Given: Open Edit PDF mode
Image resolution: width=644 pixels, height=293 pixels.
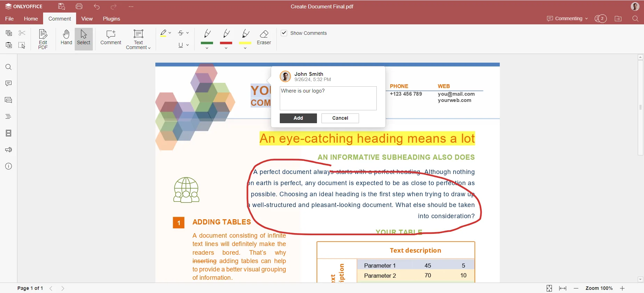Looking at the screenshot, I should pyautogui.click(x=43, y=39).
